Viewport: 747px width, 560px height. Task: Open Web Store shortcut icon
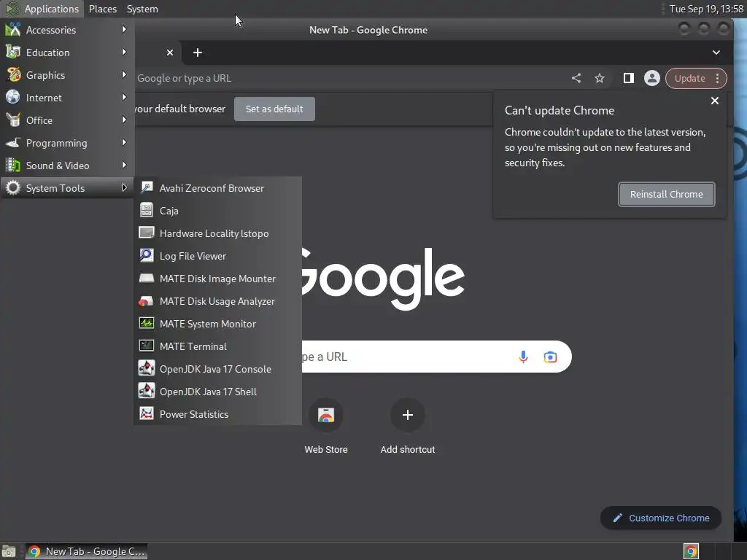(x=326, y=415)
